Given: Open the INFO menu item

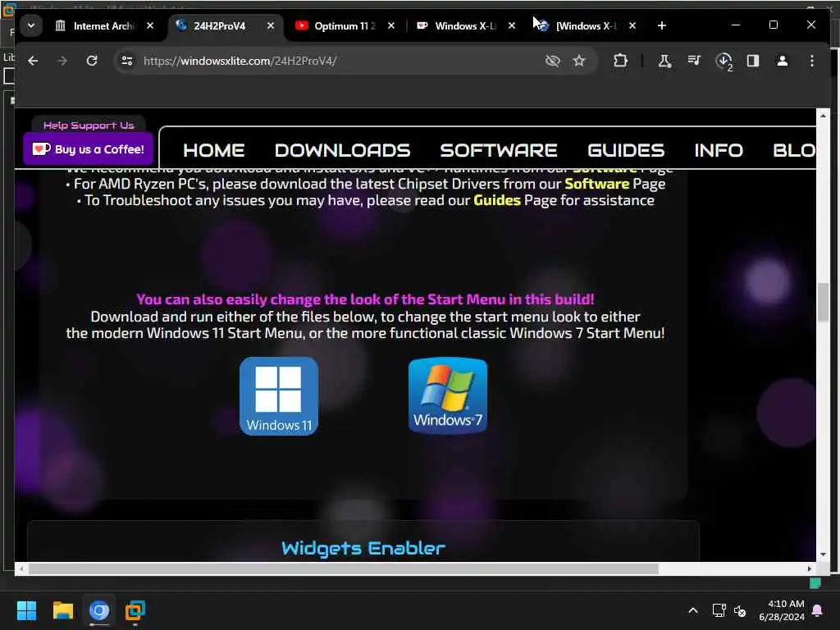Looking at the screenshot, I should (719, 151).
